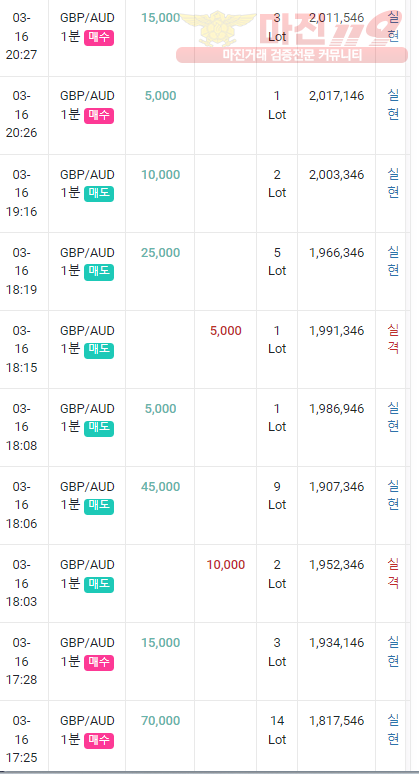The width and height of the screenshot is (419, 774).
Task: Click the 매도 badge in the 18:19 row
Action: (99, 271)
